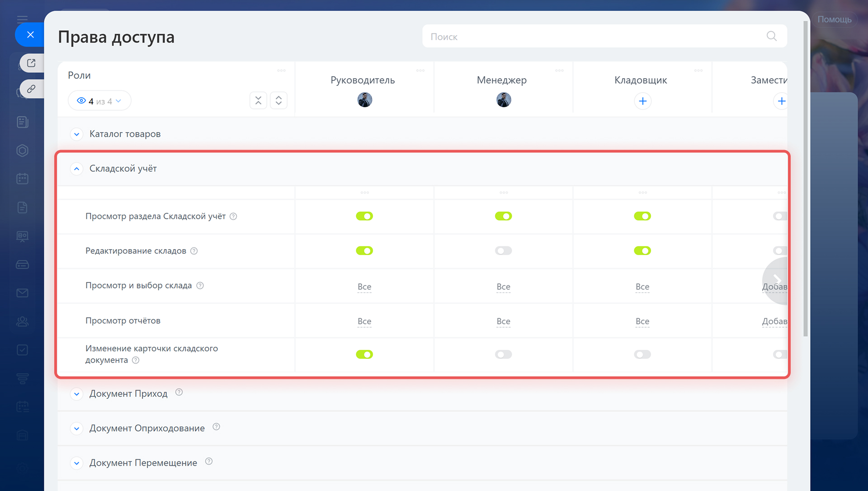The height and width of the screenshot is (491, 868).
Task: Click help icon beside Документ Приход
Action: click(179, 392)
